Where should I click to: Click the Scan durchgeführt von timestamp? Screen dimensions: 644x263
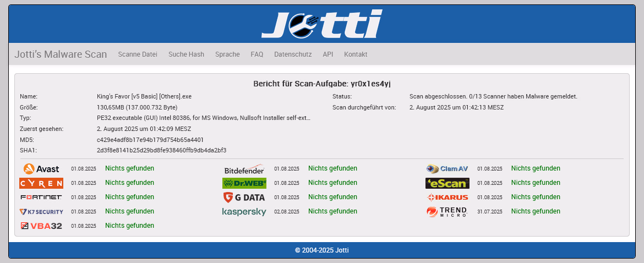456,107
